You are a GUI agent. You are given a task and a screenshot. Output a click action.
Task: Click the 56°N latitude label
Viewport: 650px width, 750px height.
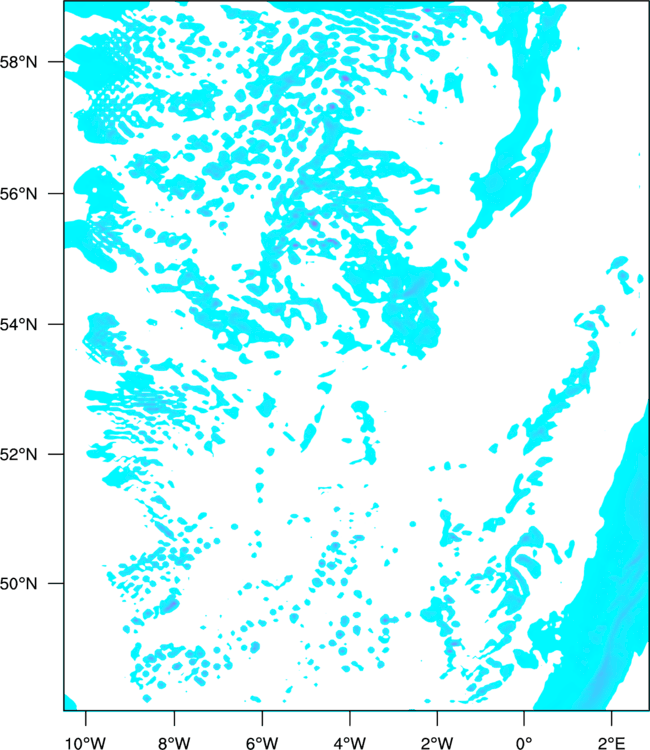(x=18, y=194)
